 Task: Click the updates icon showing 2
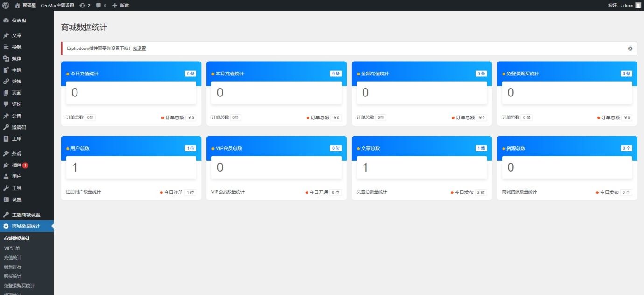tap(83, 6)
